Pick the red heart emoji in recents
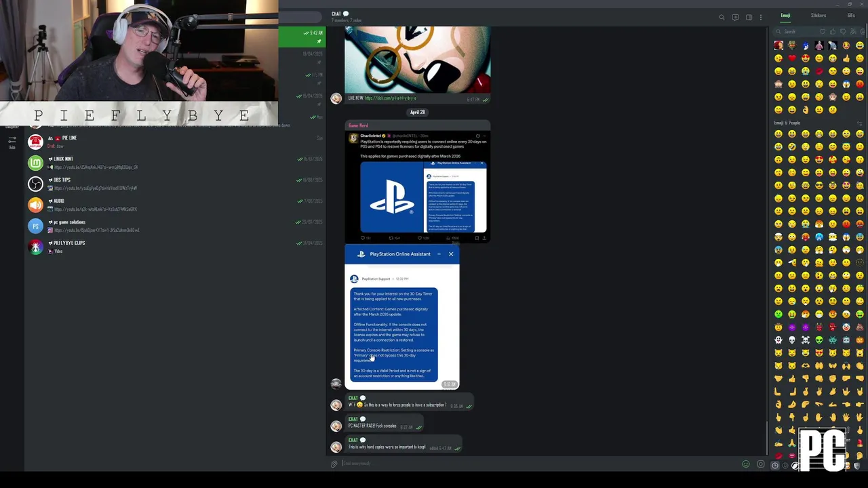868x488 pixels. 792,58
